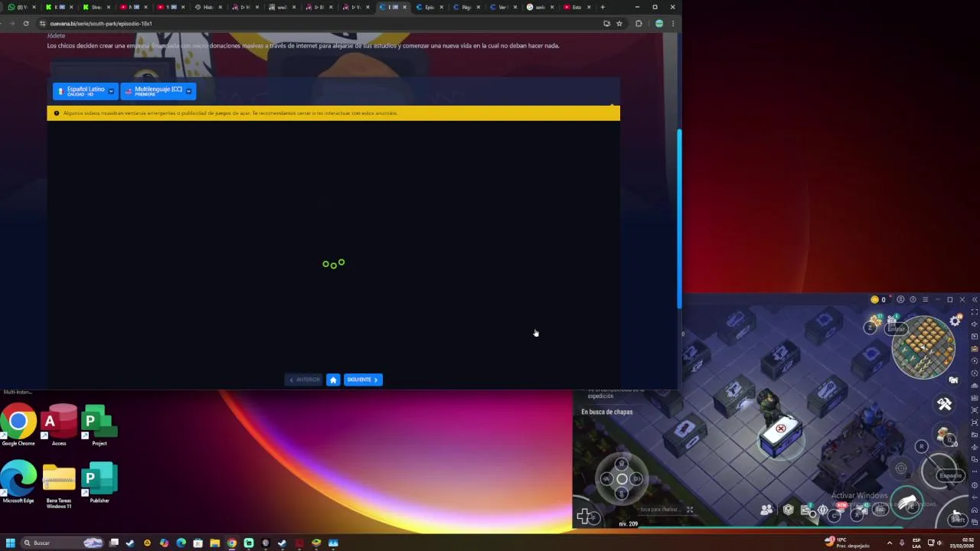Tap the auto-aim target button

901,468
